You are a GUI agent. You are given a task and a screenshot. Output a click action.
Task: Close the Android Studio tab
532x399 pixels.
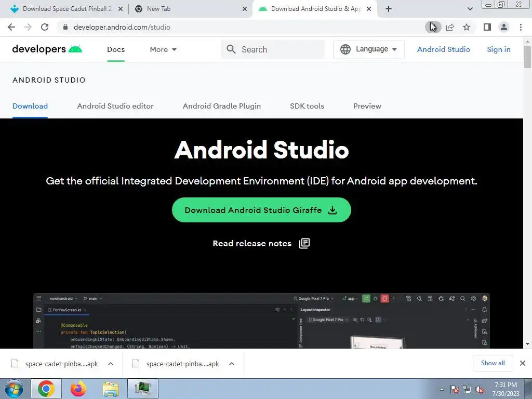[x=369, y=9]
